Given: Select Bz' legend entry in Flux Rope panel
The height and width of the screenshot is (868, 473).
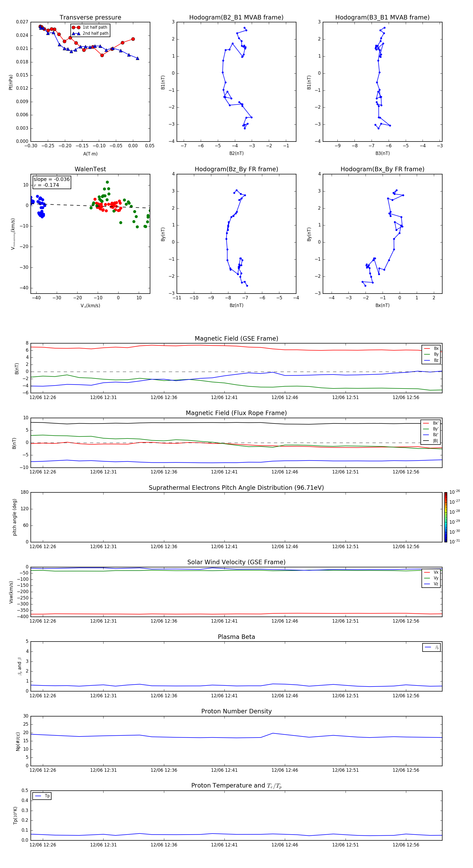Looking at the screenshot, I should 431,435.
